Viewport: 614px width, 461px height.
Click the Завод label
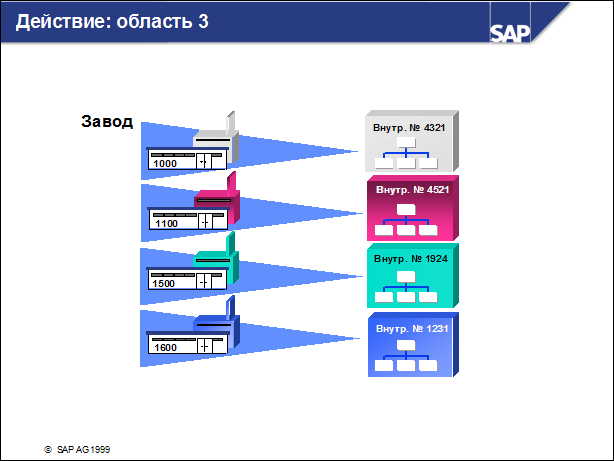pyautogui.click(x=107, y=121)
